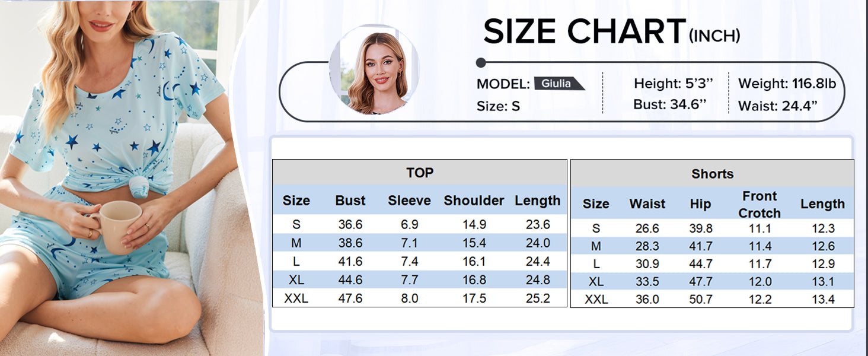Click the circular model portrait photo
The width and height of the screenshot is (868, 356).
[x=374, y=71]
